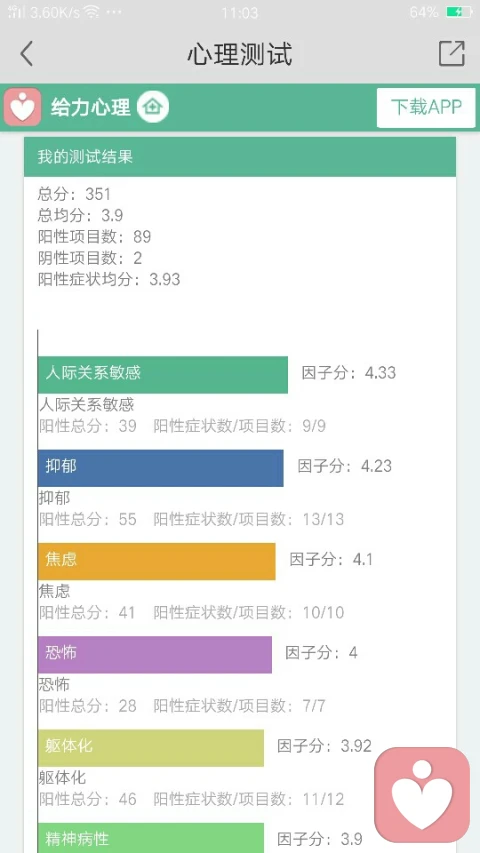
Task: Tap the 总分：351 summary line
Action: coord(75,194)
